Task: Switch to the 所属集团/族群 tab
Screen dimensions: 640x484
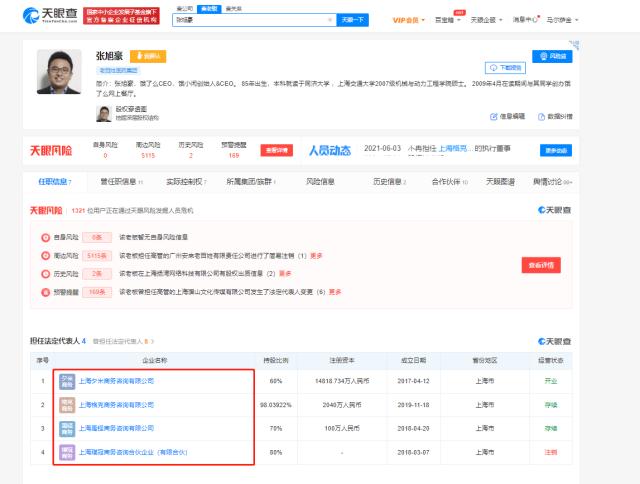Action: point(251,182)
